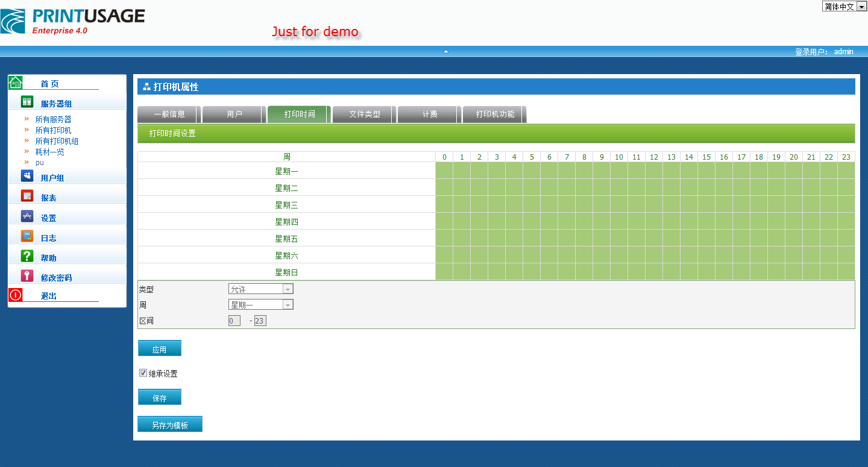Click the server group icon
Viewport: 868px width, 467px height.
click(27, 102)
